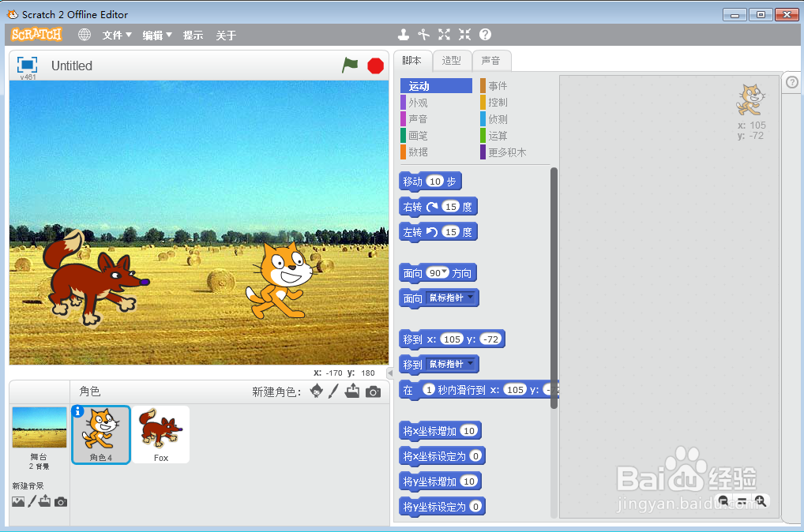804x532 pixels.
Task: Select the Duplicate stamp tool
Action: coord(404,35)
